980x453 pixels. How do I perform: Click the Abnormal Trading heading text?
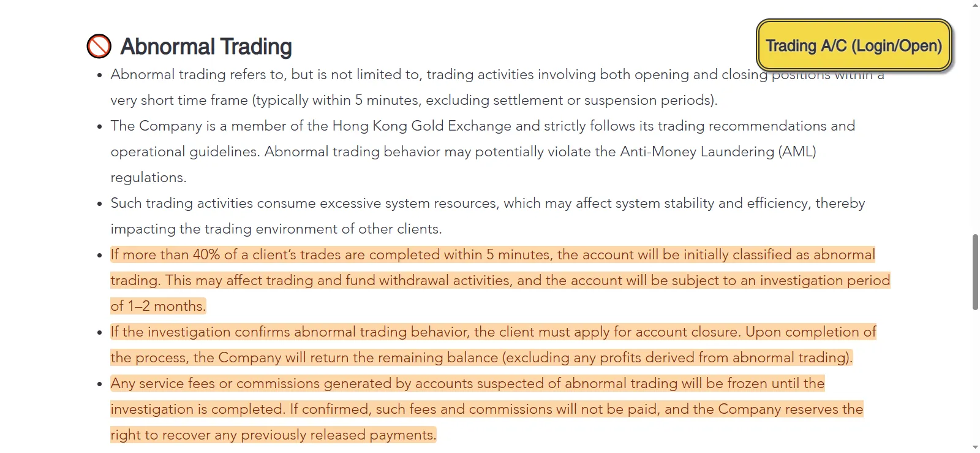coord(206,47)
